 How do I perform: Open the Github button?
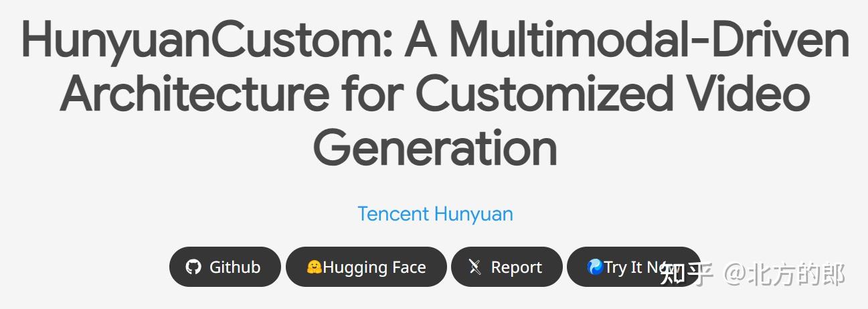(225, 267)
